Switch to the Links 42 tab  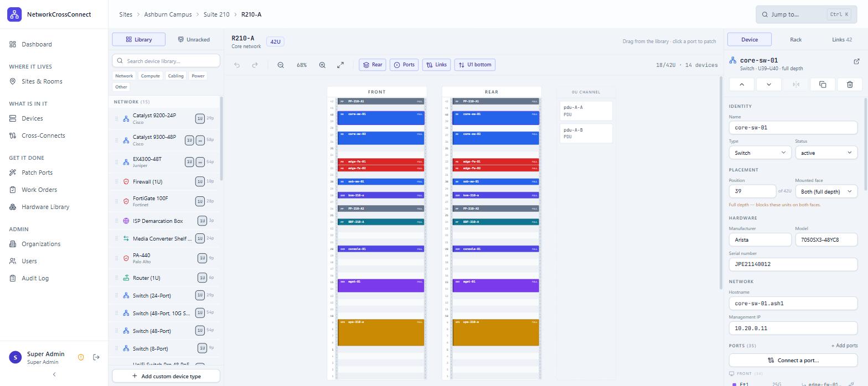coord(842,39)
